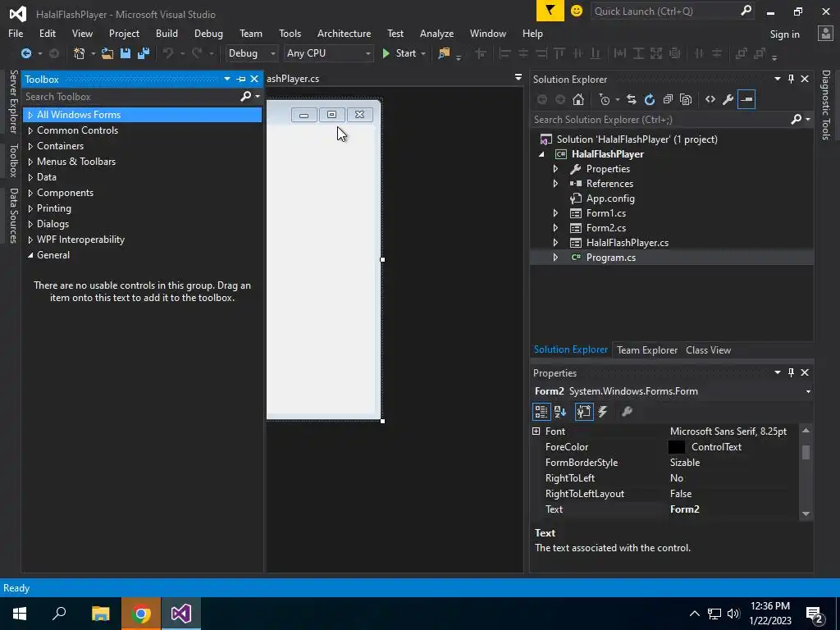Open the Analyze menu
The width and height of the screenshot is (840, 630).
[436, 33]
